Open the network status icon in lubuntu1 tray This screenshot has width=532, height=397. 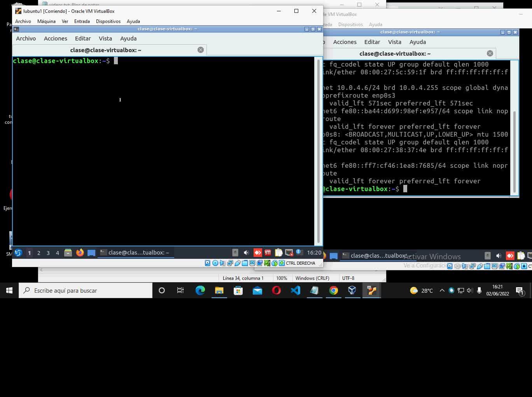[289, 253]
